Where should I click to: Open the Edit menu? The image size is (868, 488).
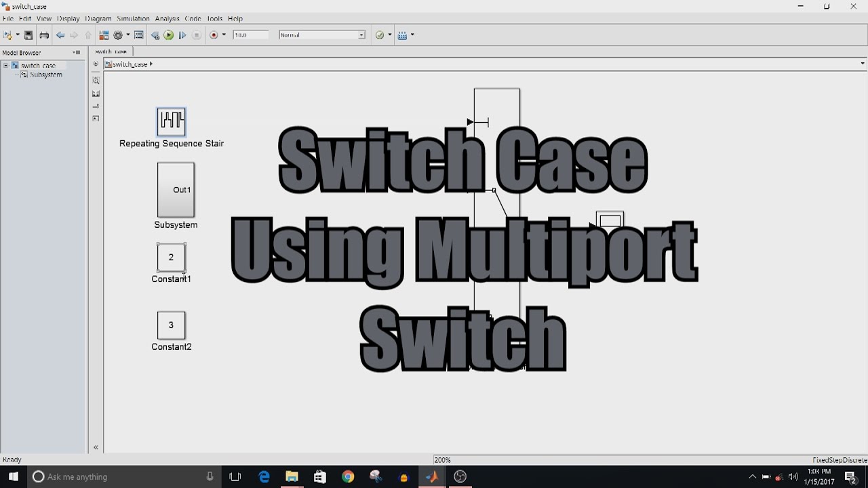(x=25, y=18)
